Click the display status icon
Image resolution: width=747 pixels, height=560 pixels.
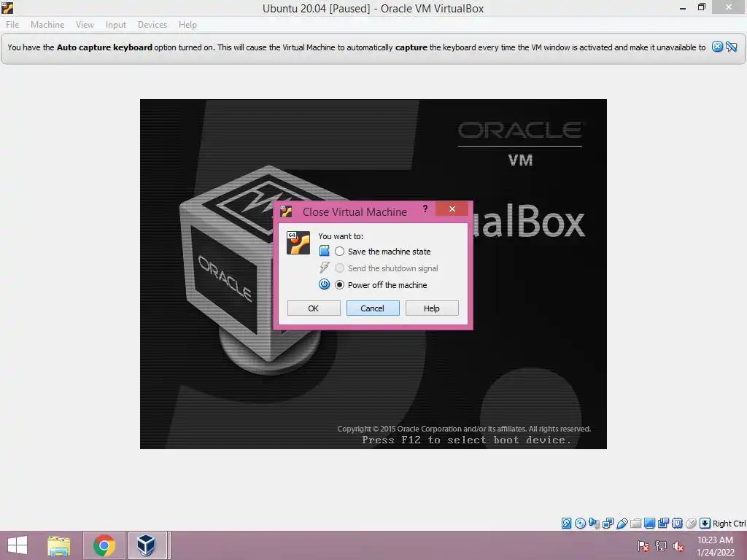point(649,524)
